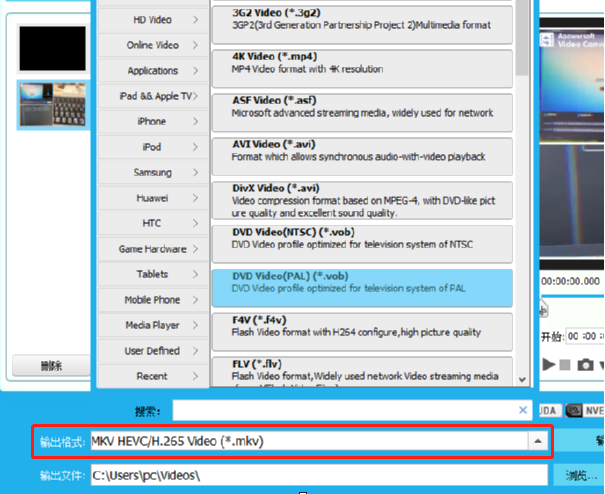
Task: Select DVD Video(PAL) (*.vob) format
Action: [x=362, y=288]
